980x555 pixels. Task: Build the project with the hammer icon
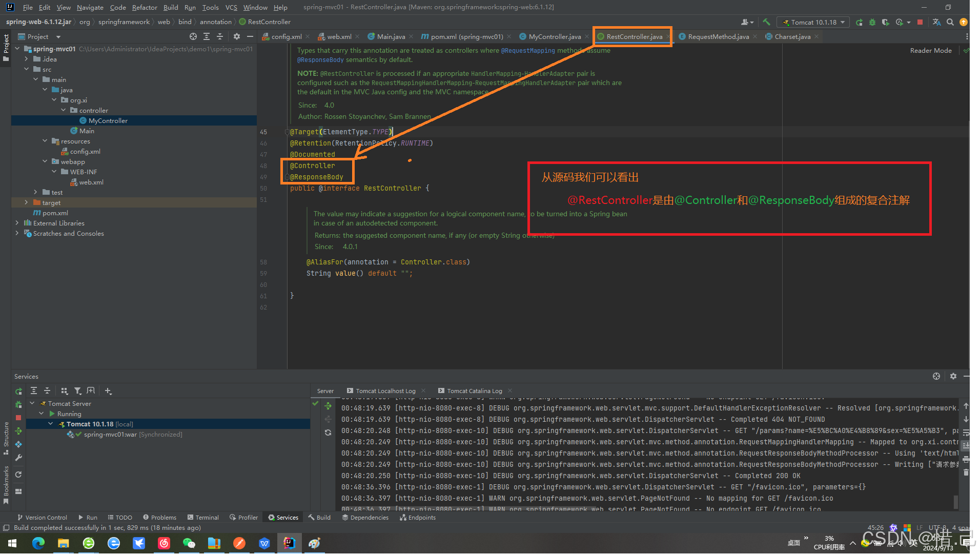766,22
